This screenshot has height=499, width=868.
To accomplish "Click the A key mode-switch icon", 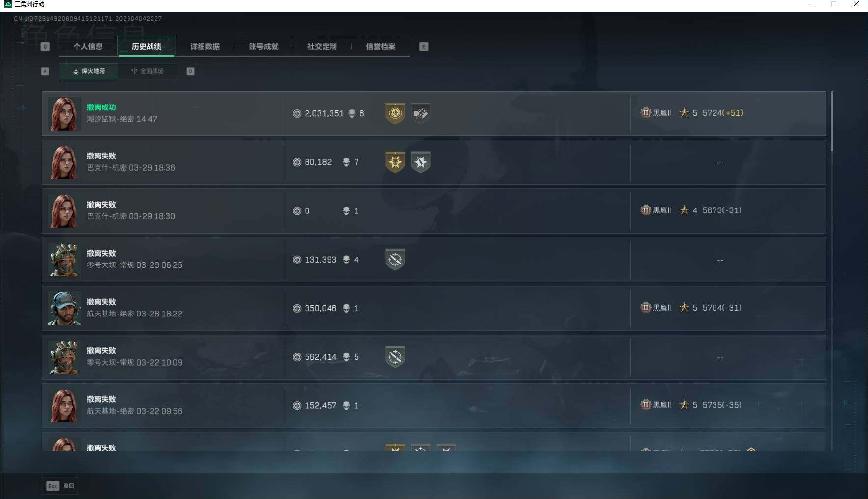I will point(45,71).
